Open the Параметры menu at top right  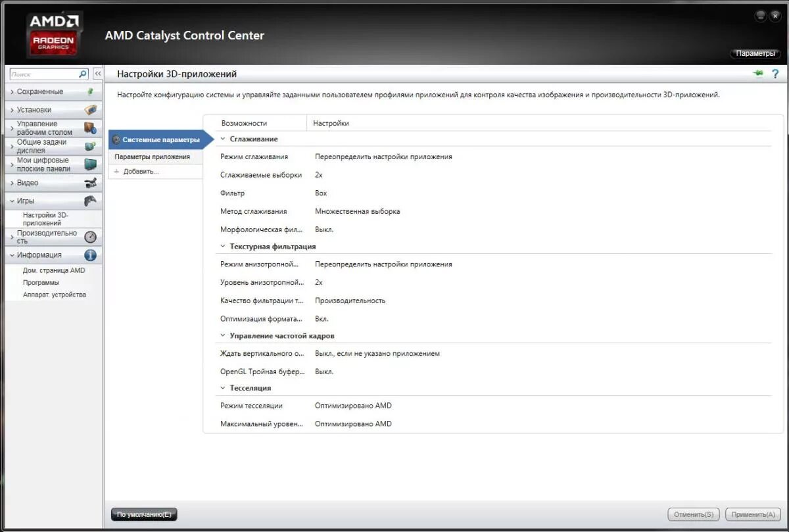click(755, 53)
